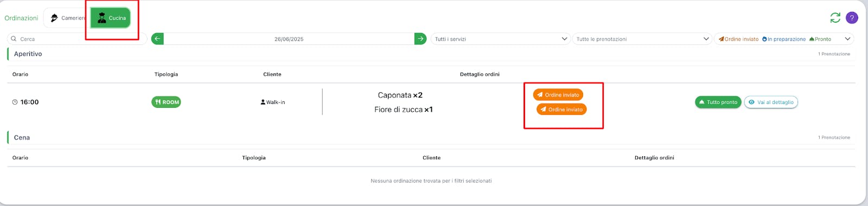The height and width of the screenshot is (206, 868).
Task: Mark all as Tutto pronto
Action: tap(718, 102)
